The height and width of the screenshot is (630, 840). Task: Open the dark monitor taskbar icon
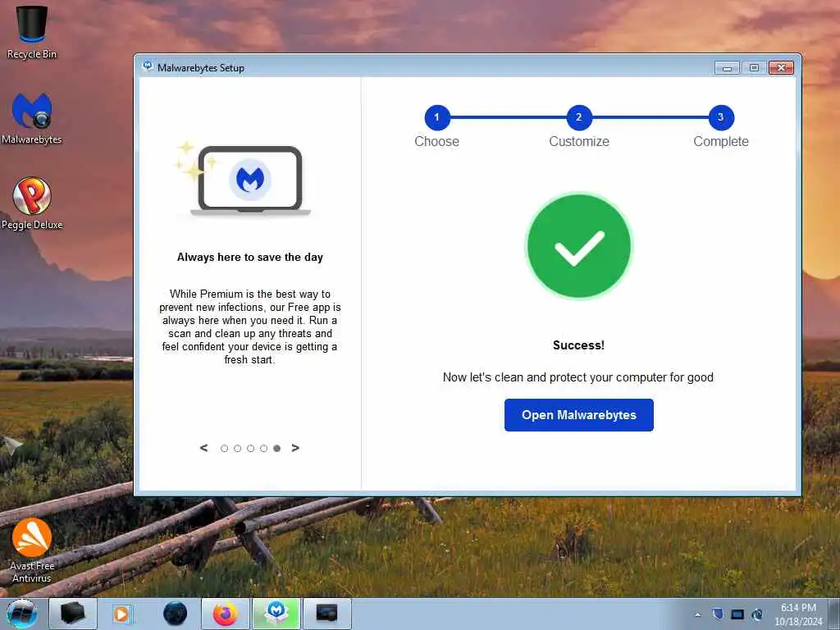pos(327,614)
